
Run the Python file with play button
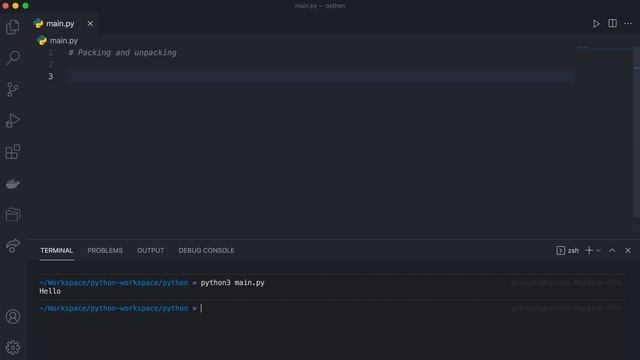tap(596, 24)
